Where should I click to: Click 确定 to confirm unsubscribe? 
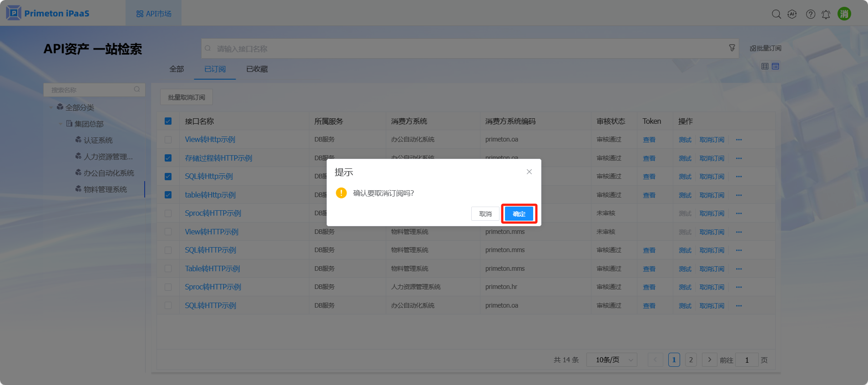point(519,214)
